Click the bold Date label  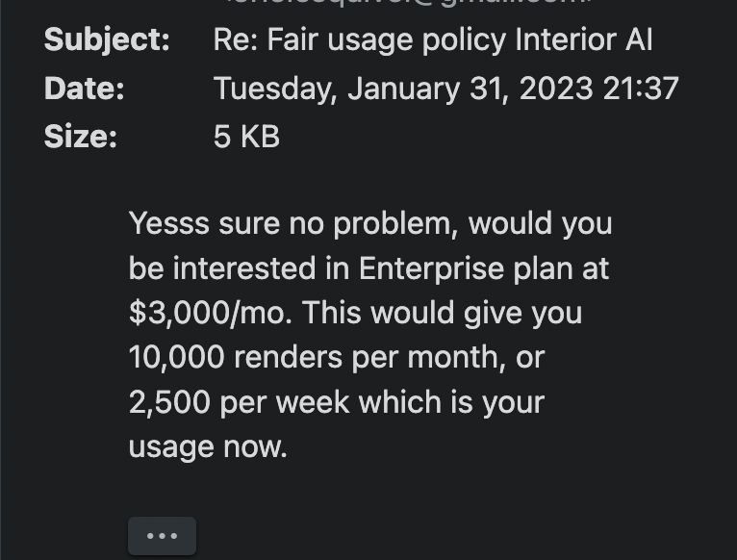[x=85, y=88]
